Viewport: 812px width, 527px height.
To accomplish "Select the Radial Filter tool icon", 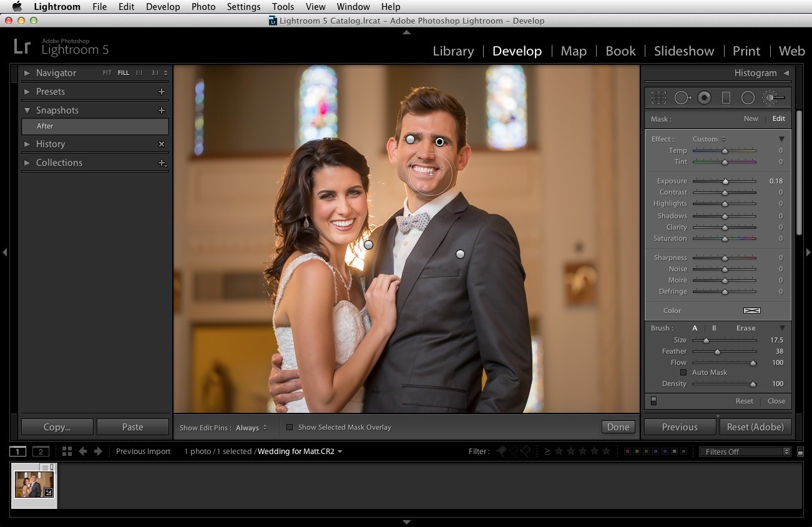I will (748, 98).
